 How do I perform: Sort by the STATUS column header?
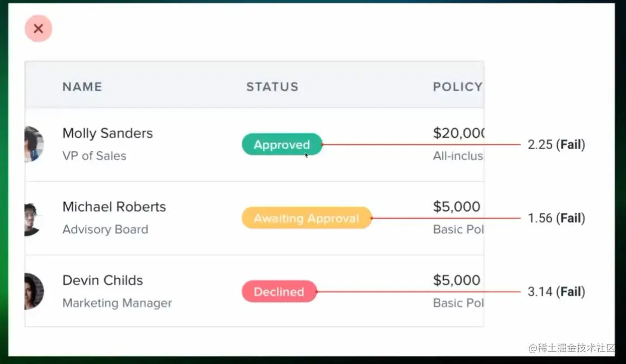[x=272, y=87]
